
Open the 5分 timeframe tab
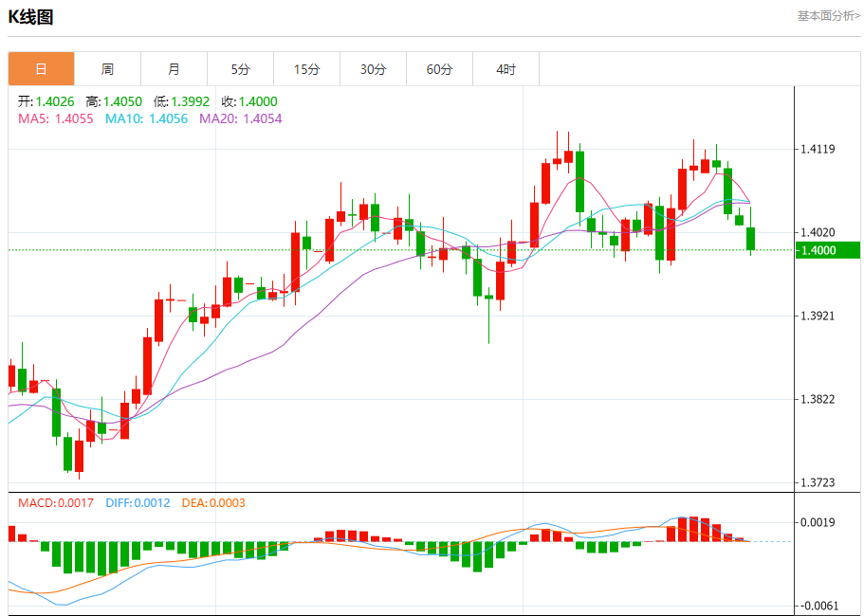(240, 69)
